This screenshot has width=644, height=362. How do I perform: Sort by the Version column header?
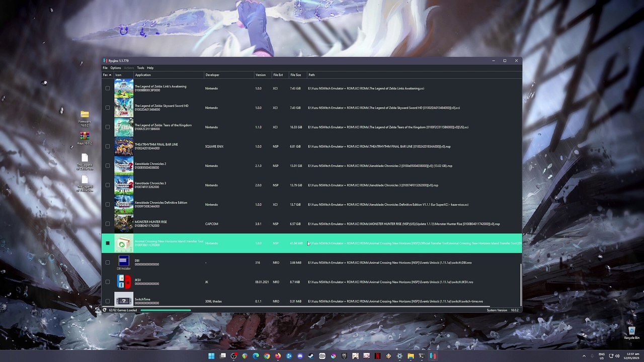pyautogui.click(x=263, y=75)
